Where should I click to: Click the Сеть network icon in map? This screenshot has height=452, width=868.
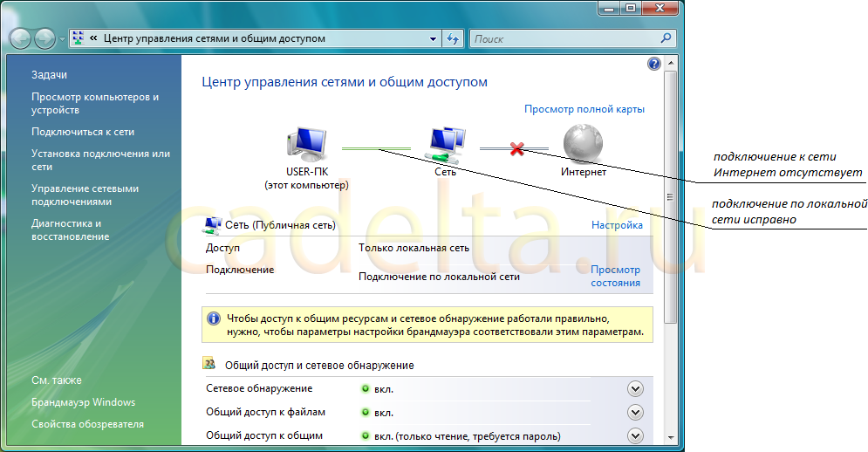pos(446,144)
